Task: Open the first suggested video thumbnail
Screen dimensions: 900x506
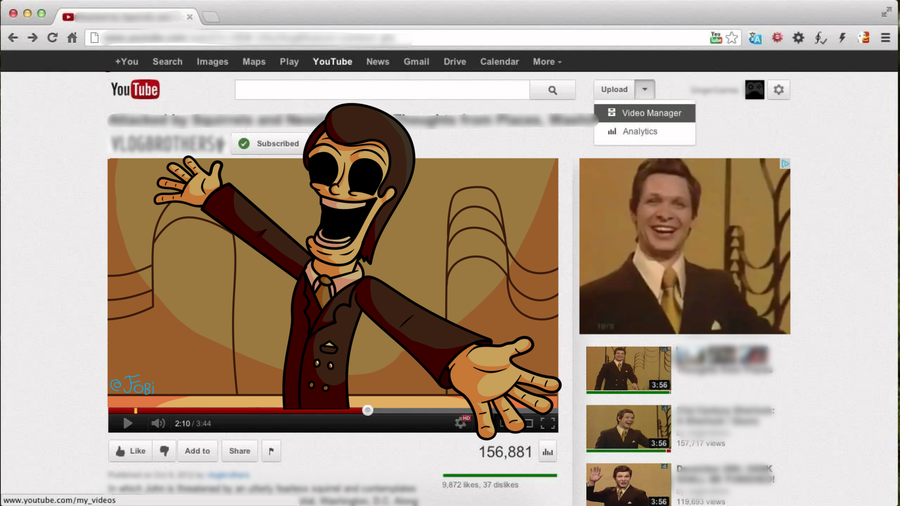Action: tap(628, 369)
